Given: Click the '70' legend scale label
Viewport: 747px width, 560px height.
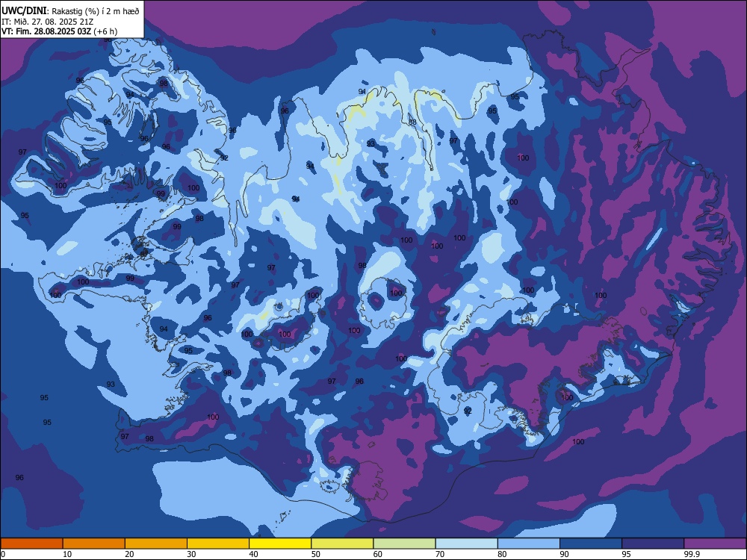Looking at the screenshot, I should pyautogui.click(x=440, y=554).
